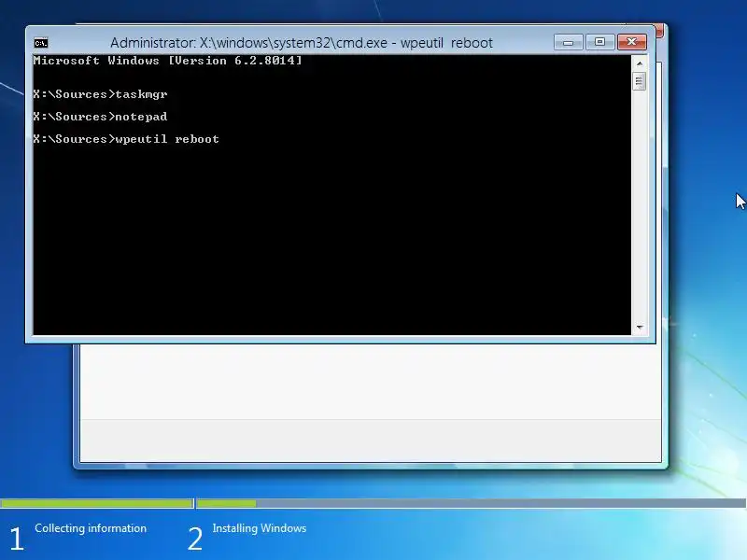747x560 pixels.
Task: Click the setup window's red close button behind cmd
Action: click(660, 31)
